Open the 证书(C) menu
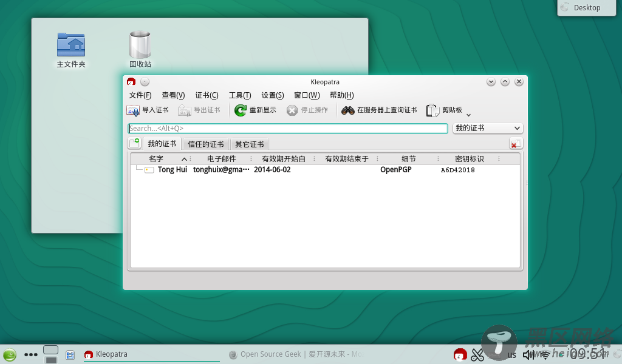Image resolution: width=622 pixels, height=364 pixels. (207, 95)
